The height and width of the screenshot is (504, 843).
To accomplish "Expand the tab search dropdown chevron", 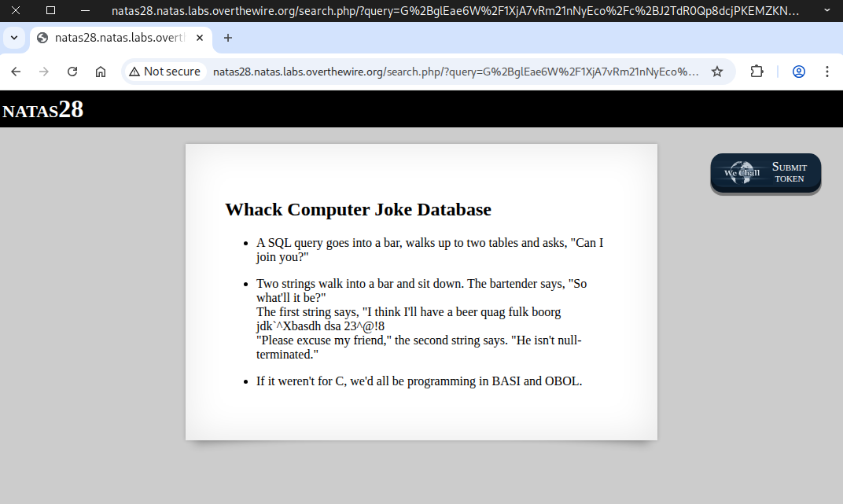I will 13,38.
